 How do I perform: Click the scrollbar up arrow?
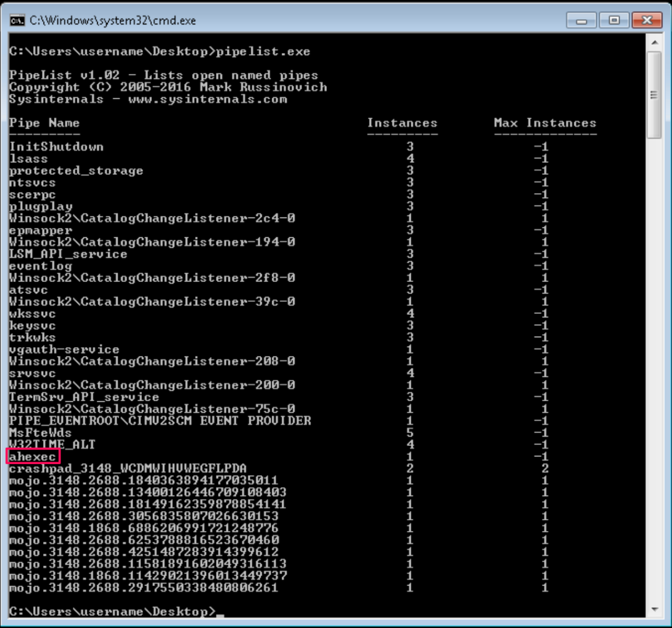tap(655, 42)
